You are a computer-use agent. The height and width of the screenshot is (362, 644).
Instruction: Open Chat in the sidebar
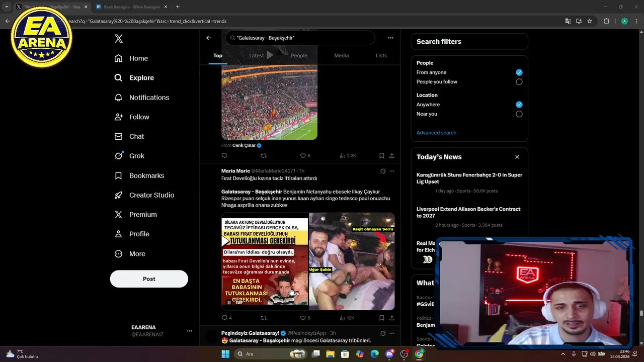pos(129,136)
